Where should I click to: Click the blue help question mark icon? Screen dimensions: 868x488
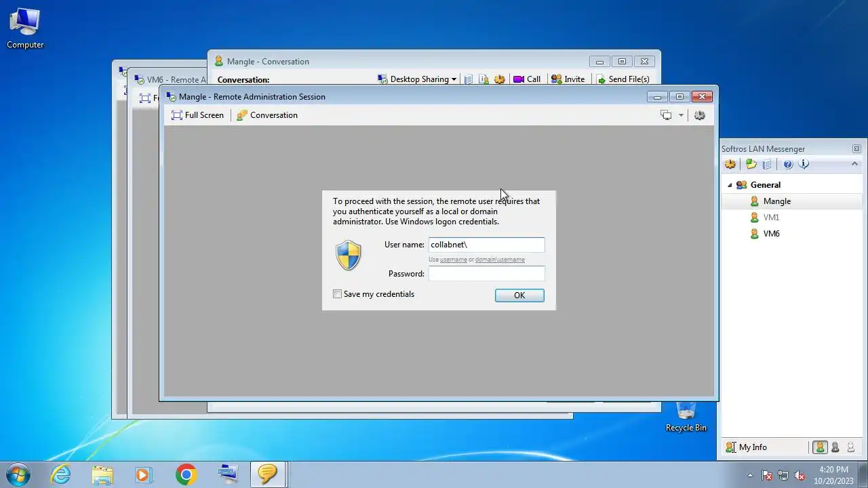click(788, 164)
